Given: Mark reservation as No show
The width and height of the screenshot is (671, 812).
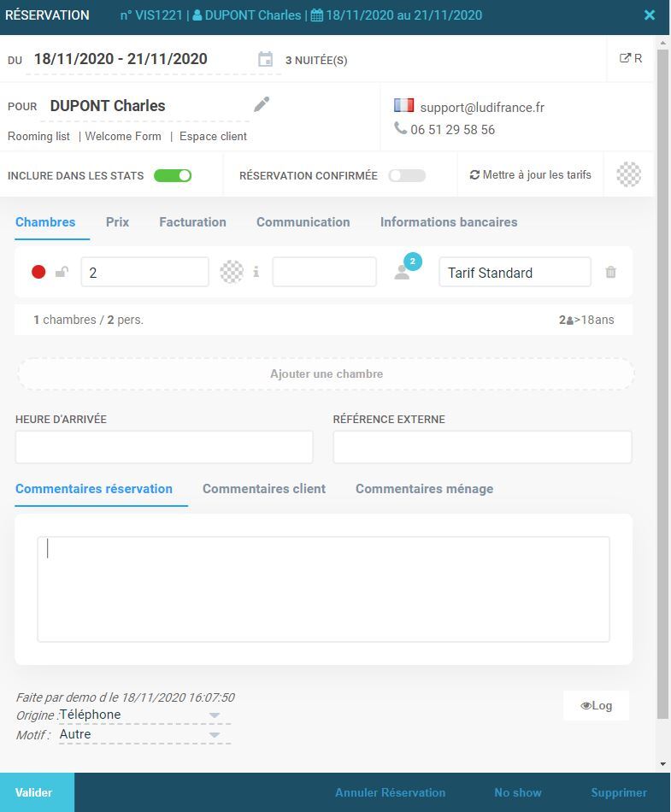Looking at the screenshot, I should tap(518, 792).
